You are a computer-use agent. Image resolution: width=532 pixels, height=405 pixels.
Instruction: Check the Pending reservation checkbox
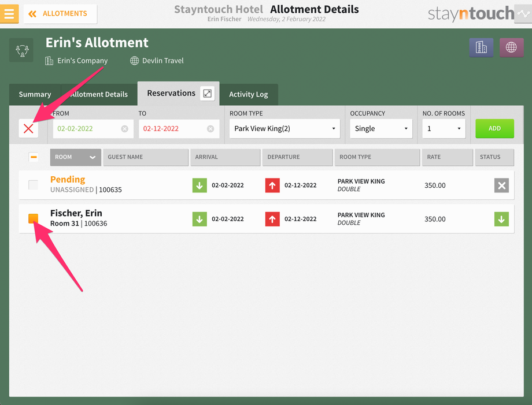click(x=34, y=185)
